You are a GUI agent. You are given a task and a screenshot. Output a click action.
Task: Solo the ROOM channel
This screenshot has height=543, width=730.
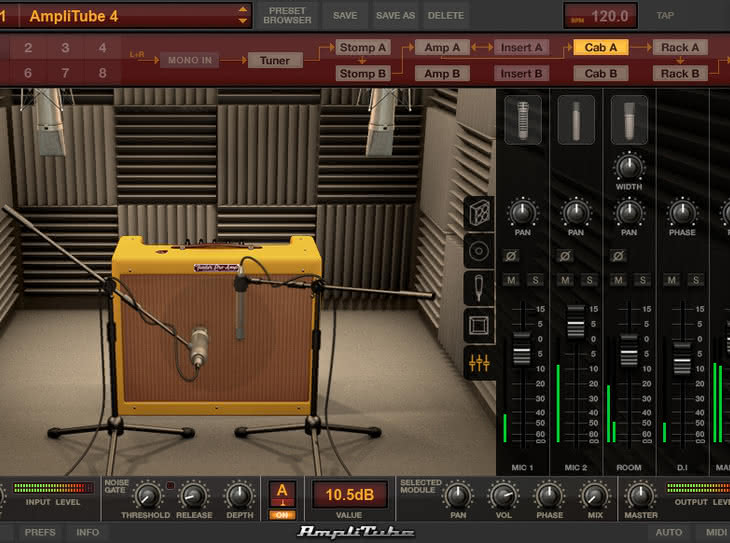[642, 280]
